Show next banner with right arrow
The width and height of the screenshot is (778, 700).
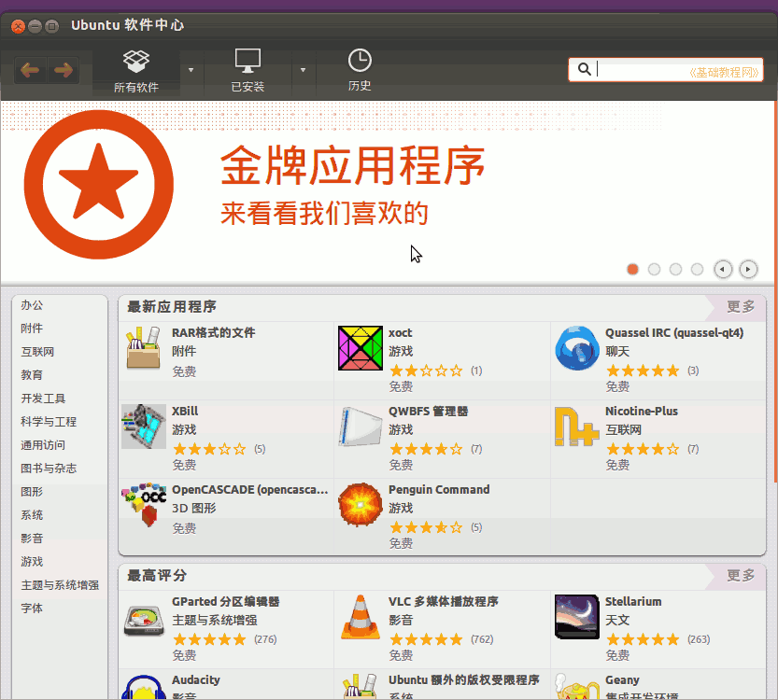748,269
